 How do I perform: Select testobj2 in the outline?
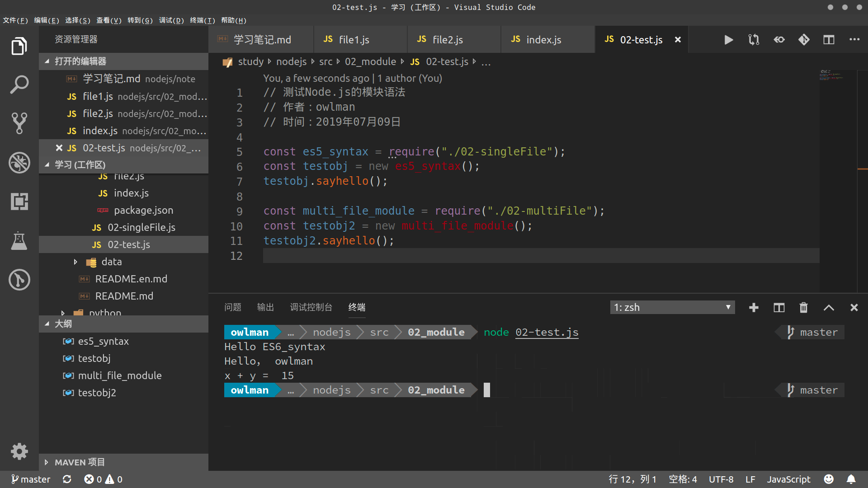tap(123, 393)
